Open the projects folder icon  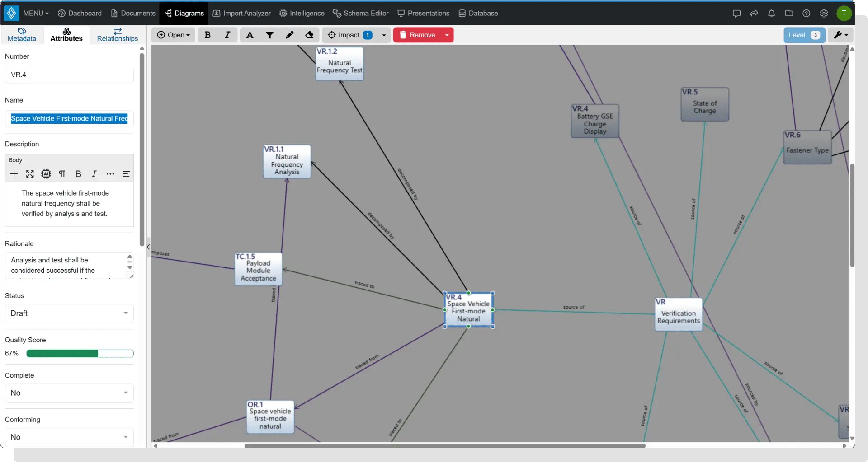click(x=789, y=13)
